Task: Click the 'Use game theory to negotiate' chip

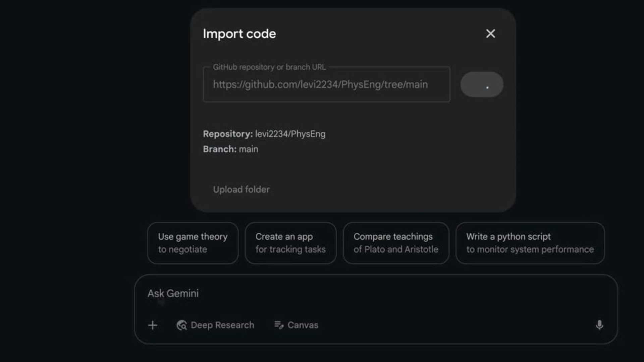Action: (193, 243)
